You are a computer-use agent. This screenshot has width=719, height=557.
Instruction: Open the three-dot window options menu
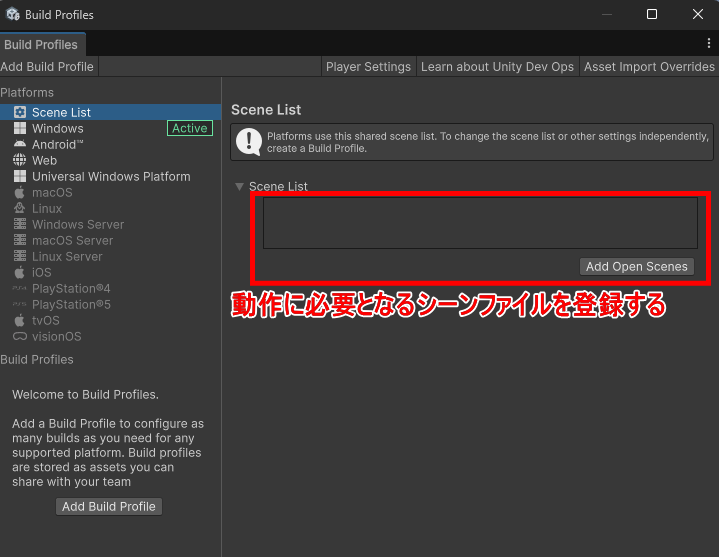(x=708, y=44)
